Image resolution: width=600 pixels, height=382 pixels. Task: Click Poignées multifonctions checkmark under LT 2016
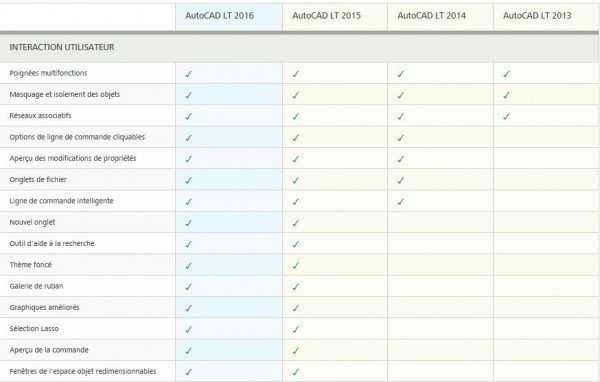188,74
